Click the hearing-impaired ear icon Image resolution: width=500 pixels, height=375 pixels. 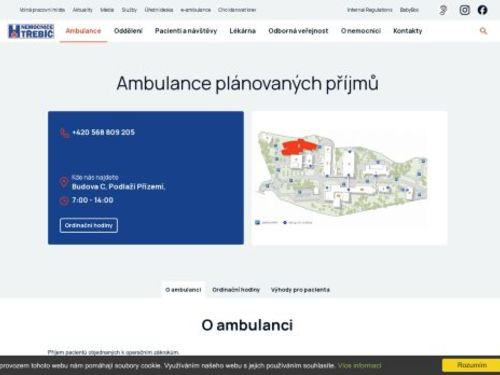(443, 10)
